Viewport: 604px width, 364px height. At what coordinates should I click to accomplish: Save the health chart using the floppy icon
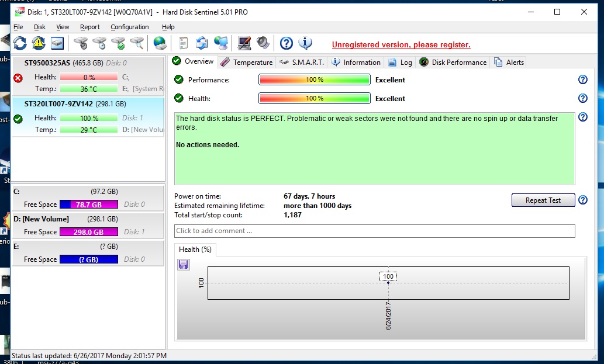(184, 265)
